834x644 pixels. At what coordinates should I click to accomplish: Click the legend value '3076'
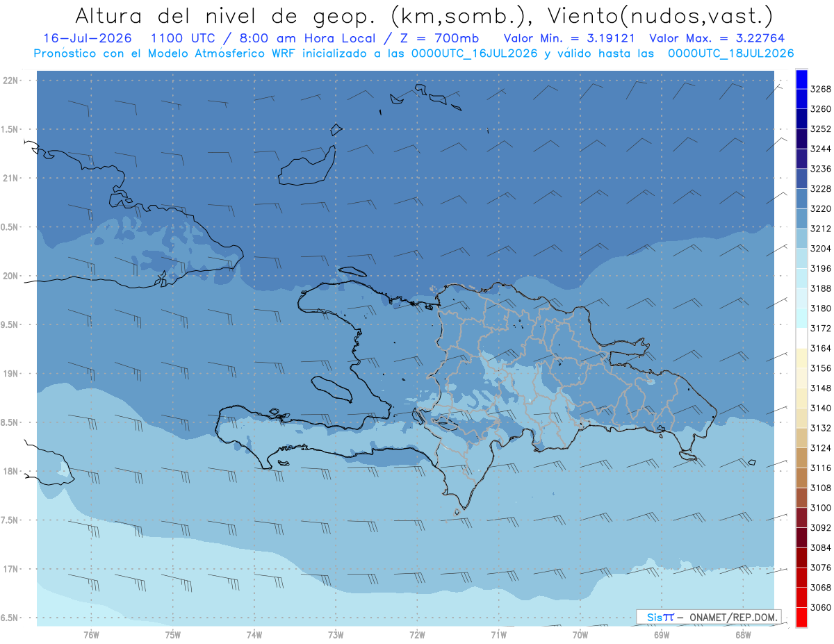coord(821,568)
